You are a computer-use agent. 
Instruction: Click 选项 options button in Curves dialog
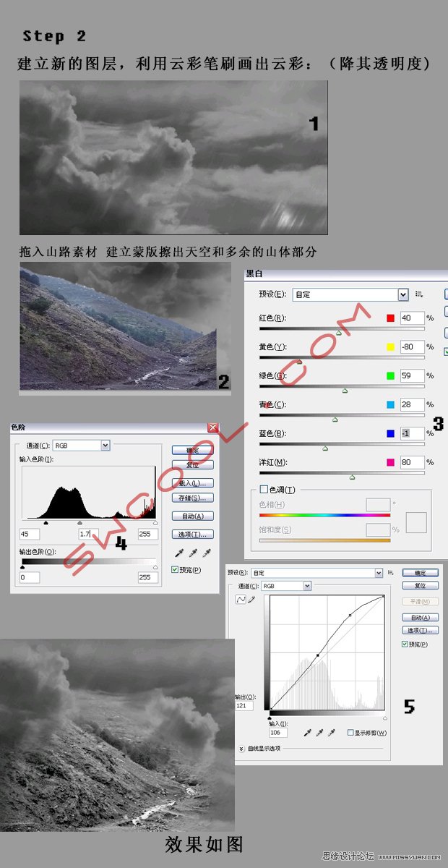pos(420,630)
